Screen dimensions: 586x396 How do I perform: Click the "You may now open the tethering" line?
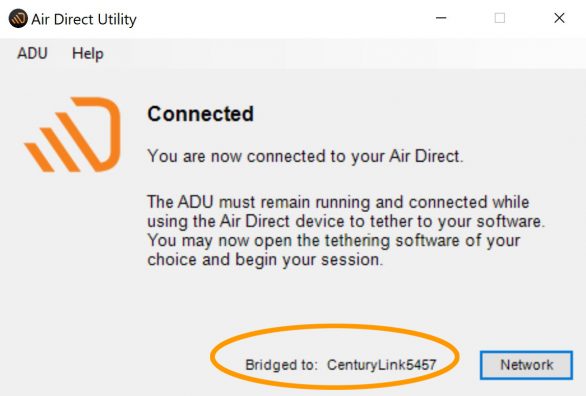334,240
